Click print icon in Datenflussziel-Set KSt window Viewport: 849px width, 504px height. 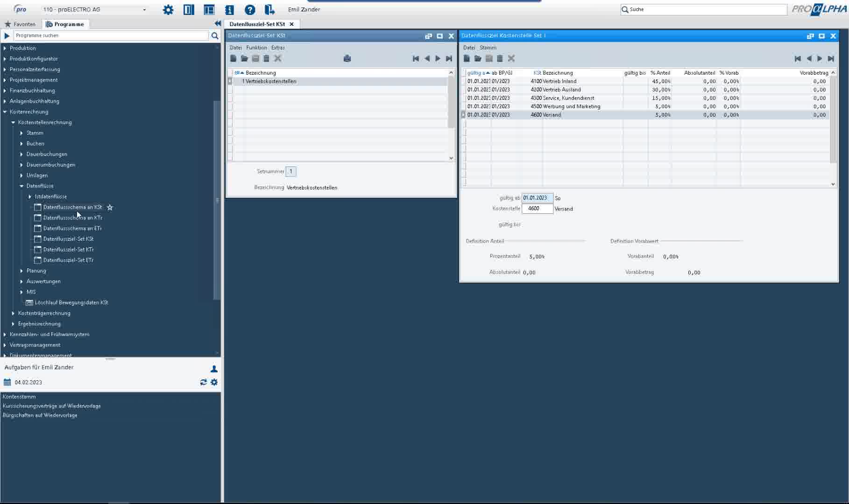pos(347,58)
